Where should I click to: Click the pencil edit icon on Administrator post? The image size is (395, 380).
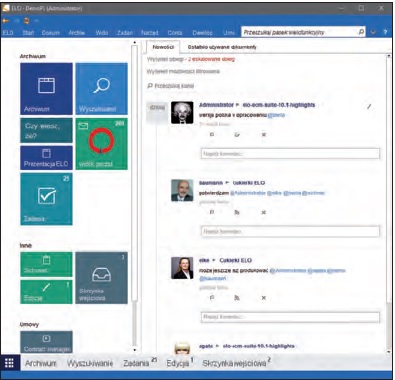tap(369, 107)
